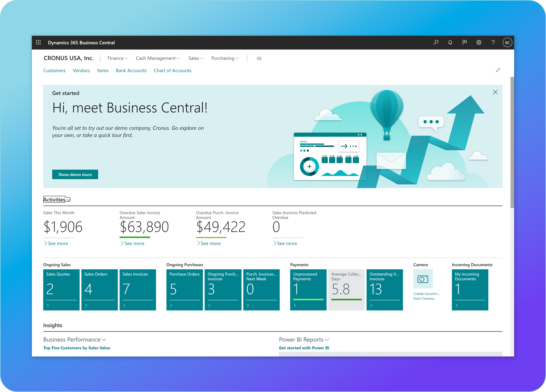Expand the Business Performance dropdown

coord(104,340)
